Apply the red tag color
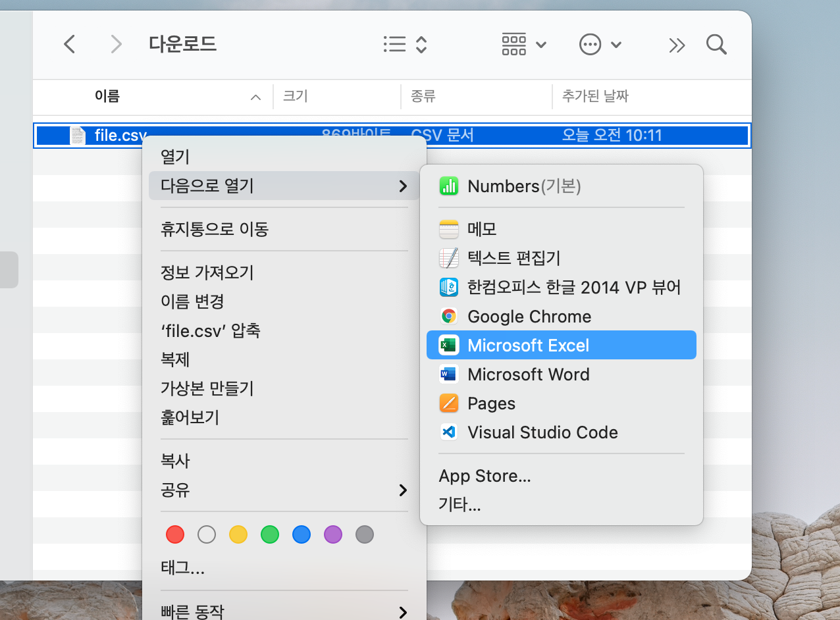Viewport: 840px width, 620px height. (175, 534)
